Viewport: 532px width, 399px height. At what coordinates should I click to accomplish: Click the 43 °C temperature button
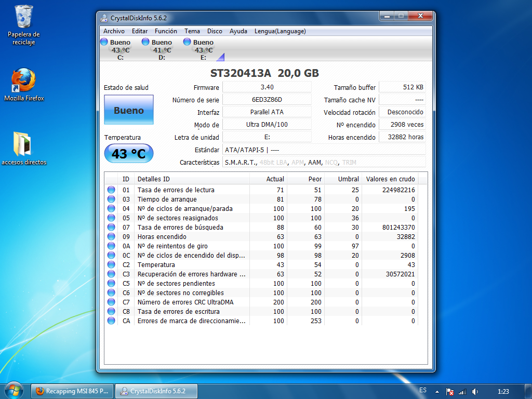(129, 154)
